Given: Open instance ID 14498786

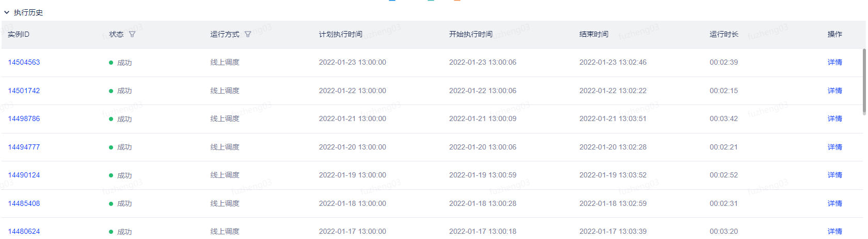Looking at the screenshot, I should [x=24, y=118].
